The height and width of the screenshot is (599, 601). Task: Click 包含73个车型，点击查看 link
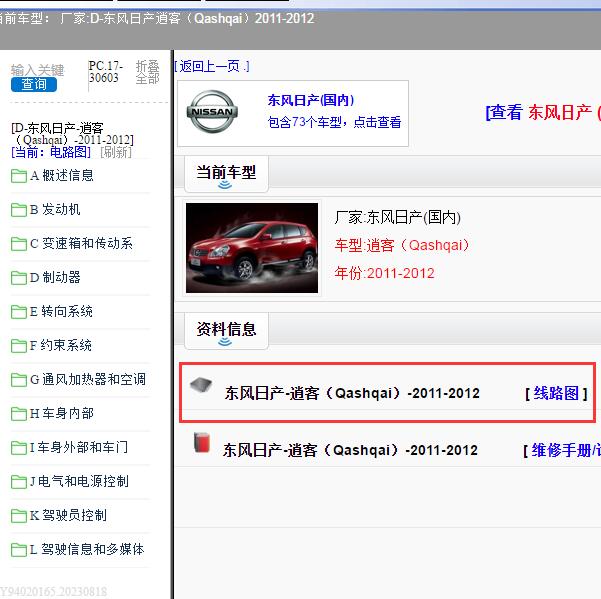point(334,122)
